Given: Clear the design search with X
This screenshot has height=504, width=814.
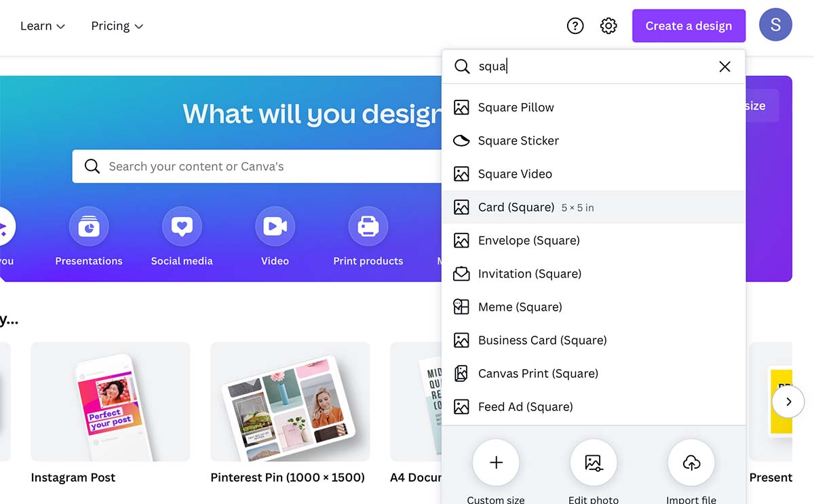Looking at the screenshot, I should 724,66.
